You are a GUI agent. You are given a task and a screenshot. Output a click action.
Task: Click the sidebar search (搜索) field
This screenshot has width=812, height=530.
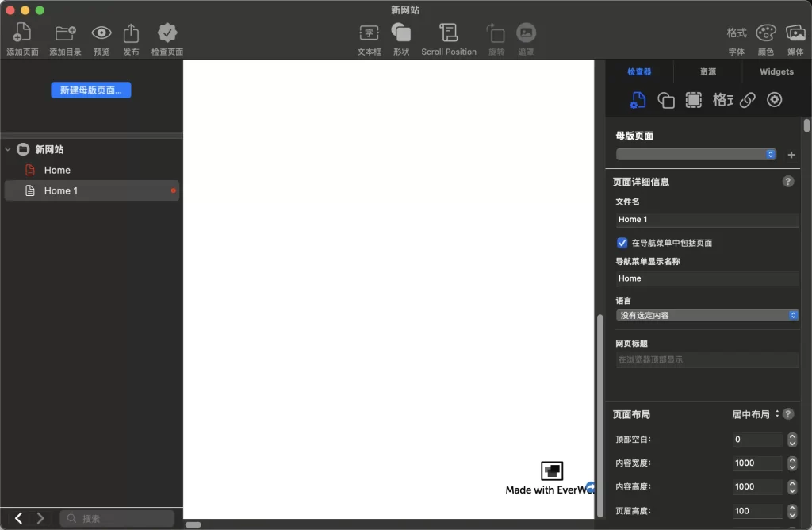(x=117, y=518)
